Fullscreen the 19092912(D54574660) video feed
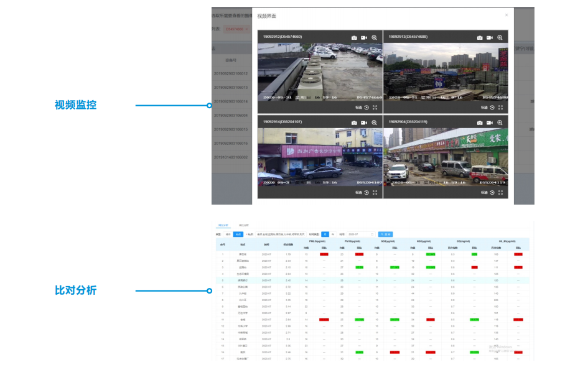 (x=375, y=108)
